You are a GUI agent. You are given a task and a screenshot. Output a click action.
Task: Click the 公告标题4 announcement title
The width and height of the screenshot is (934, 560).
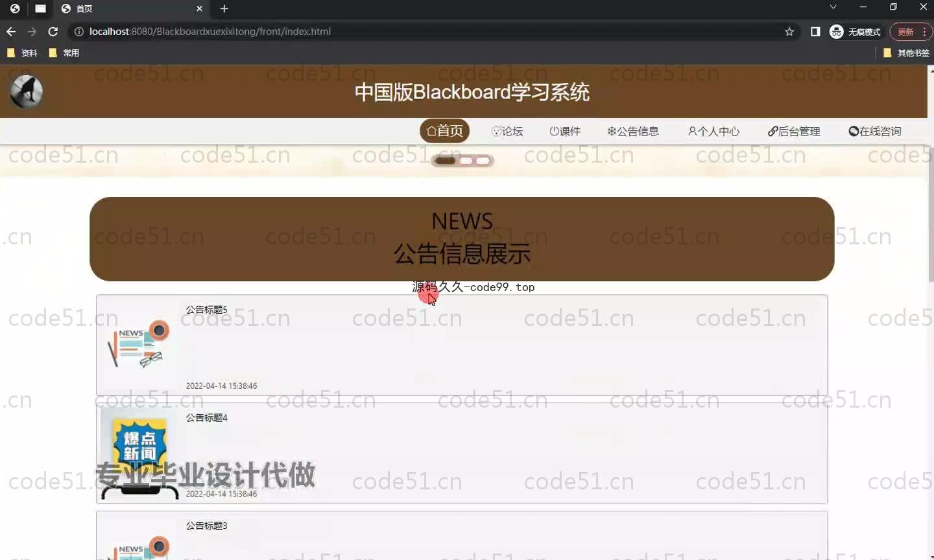pyautogui.click(x=207, y=418)
